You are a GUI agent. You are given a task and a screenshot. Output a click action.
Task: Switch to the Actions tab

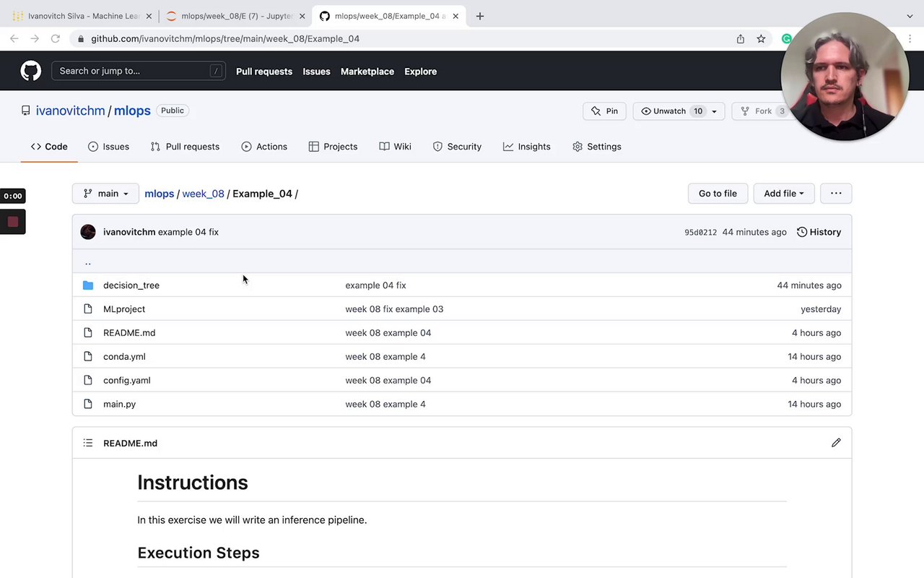264,147
